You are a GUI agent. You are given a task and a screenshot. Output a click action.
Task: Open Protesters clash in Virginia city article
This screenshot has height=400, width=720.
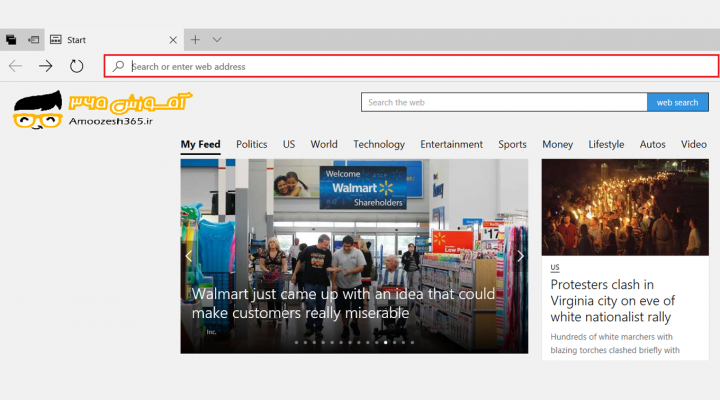click(x=613, y=301)
